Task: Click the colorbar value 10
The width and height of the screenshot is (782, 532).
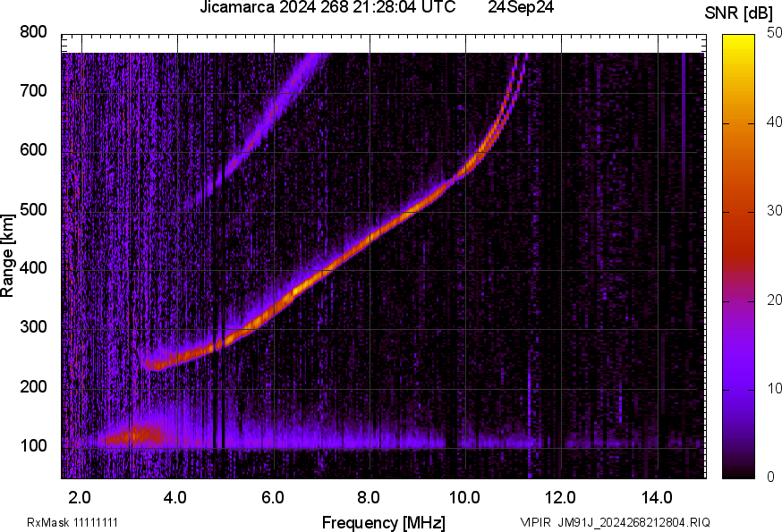Action: point(774,388)
